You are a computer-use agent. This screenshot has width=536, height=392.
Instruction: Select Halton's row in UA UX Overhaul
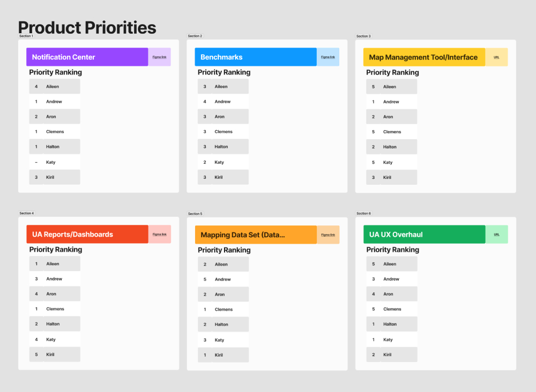click(391, 324)
